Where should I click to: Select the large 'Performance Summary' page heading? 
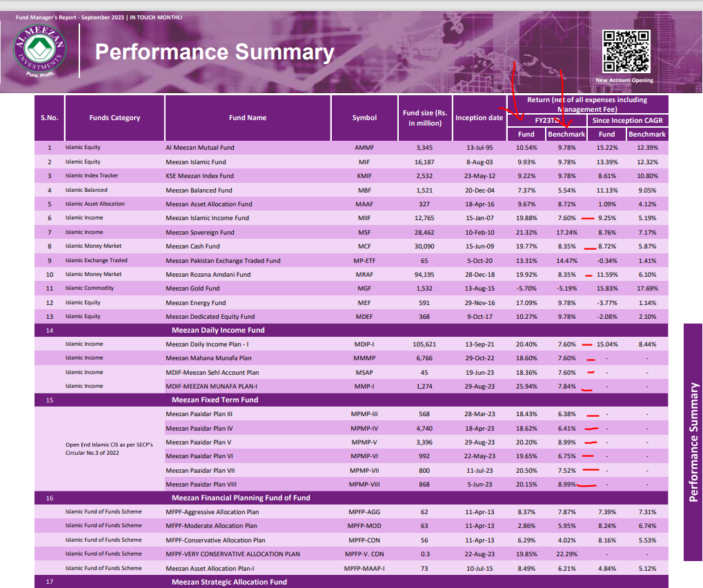[215, 52]
